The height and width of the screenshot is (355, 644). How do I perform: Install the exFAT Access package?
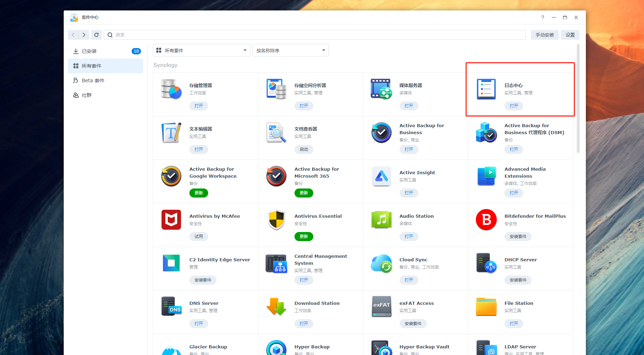pos(413,324)
